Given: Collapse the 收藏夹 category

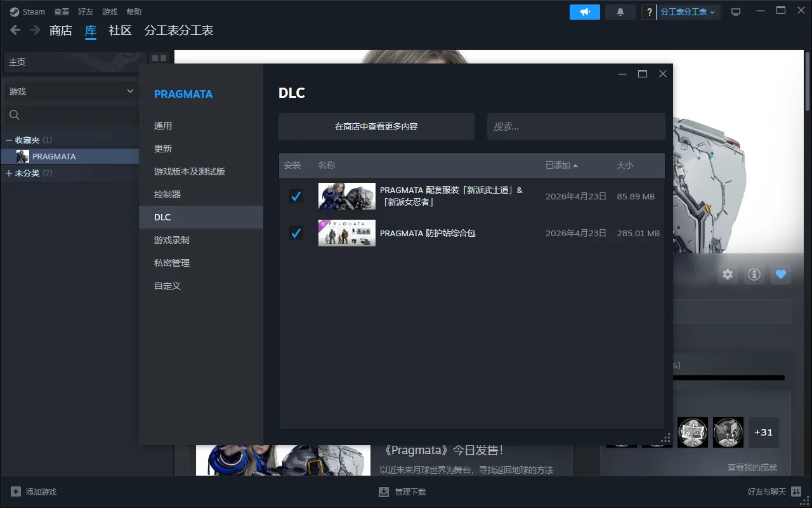Looking at the screenshot, I should 9,140.
